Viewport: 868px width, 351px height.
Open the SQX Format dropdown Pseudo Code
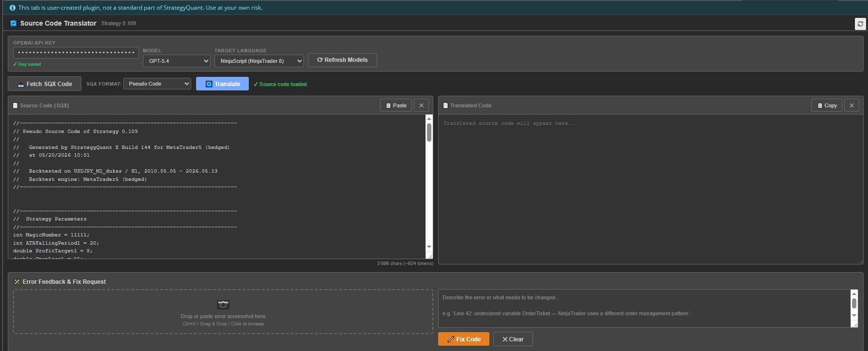(157, 84)
